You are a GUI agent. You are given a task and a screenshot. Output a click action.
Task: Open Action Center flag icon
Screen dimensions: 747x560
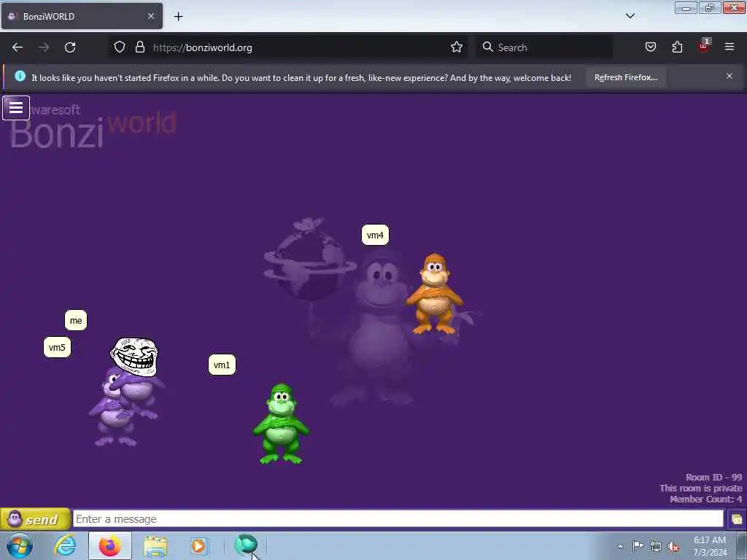pyautogui.click(x=638, y=546)
